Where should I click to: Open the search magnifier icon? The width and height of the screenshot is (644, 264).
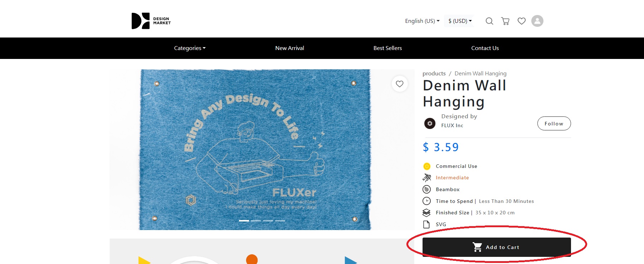tap(489, 21)
